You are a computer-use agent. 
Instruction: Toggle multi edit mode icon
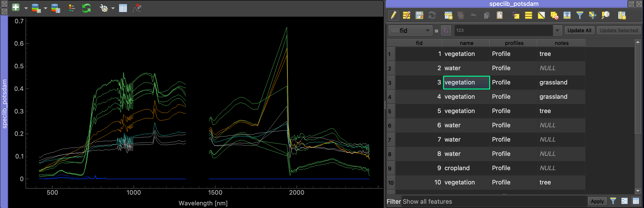(x=407, y=15)
